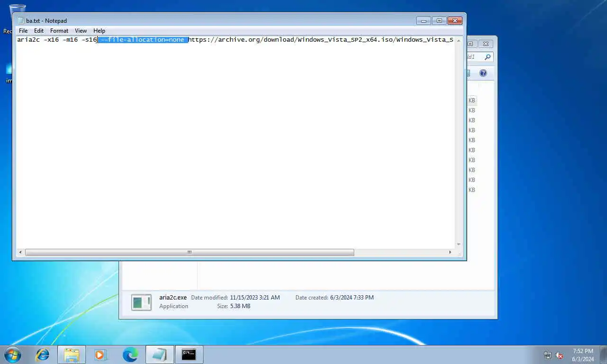Click the 'Application' type label in Explorer
607x364 pixels.
click(174, 306)
